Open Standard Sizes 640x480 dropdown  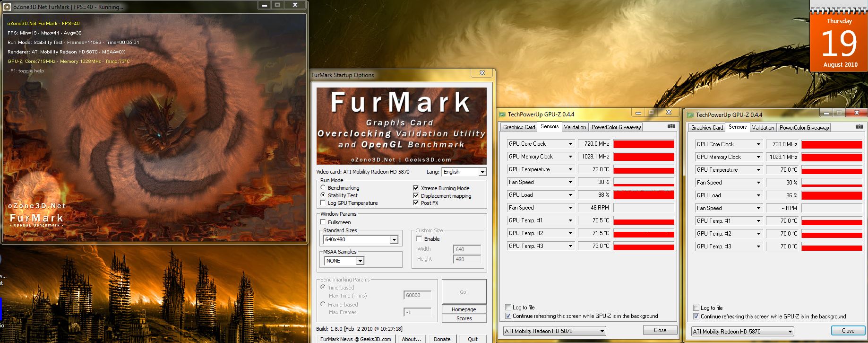point(361,239)
